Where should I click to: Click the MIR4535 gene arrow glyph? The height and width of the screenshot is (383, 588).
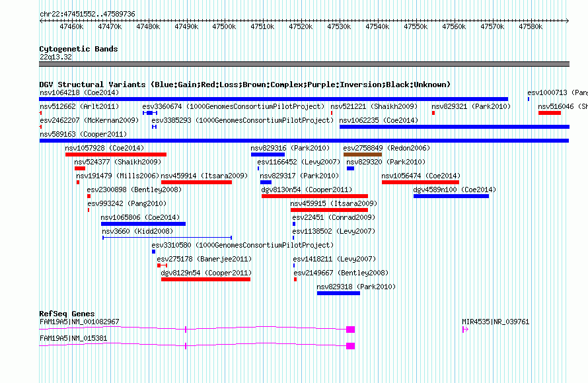point(465,330)
